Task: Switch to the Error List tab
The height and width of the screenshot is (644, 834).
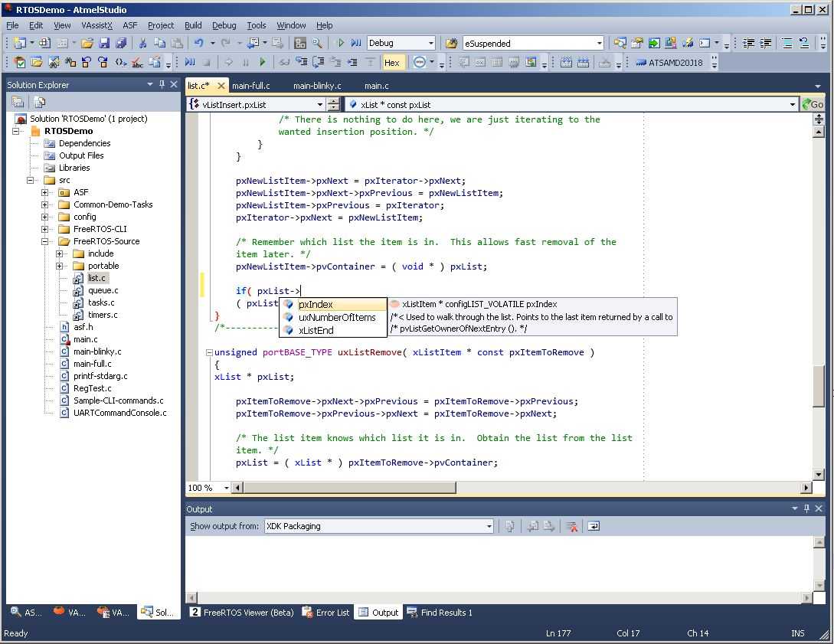Action: (325, 612)
